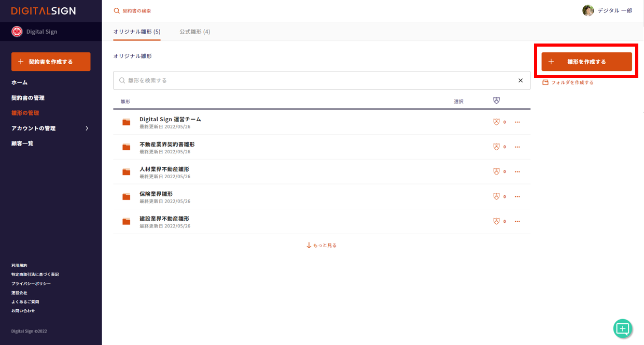Image resolution: width=644 pixels, height=345 pixels.
Task: Click the Digital Sign logo badge in sidebar
Action: (x=17, y=32)
